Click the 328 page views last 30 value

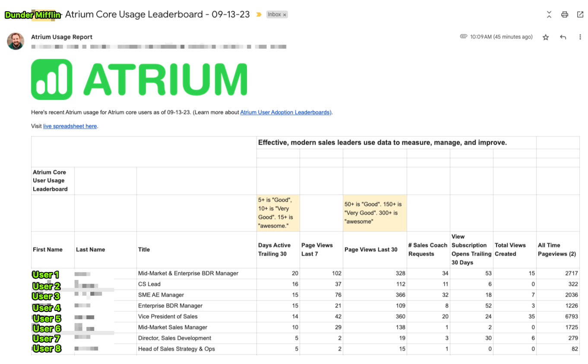[x=400, y=273]
